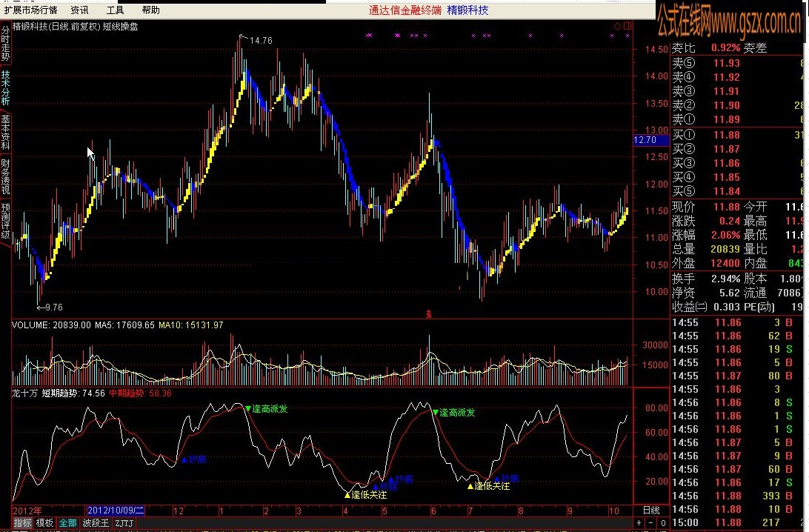
Task: Click the diamond icon atop the chart
Action: 618,26
